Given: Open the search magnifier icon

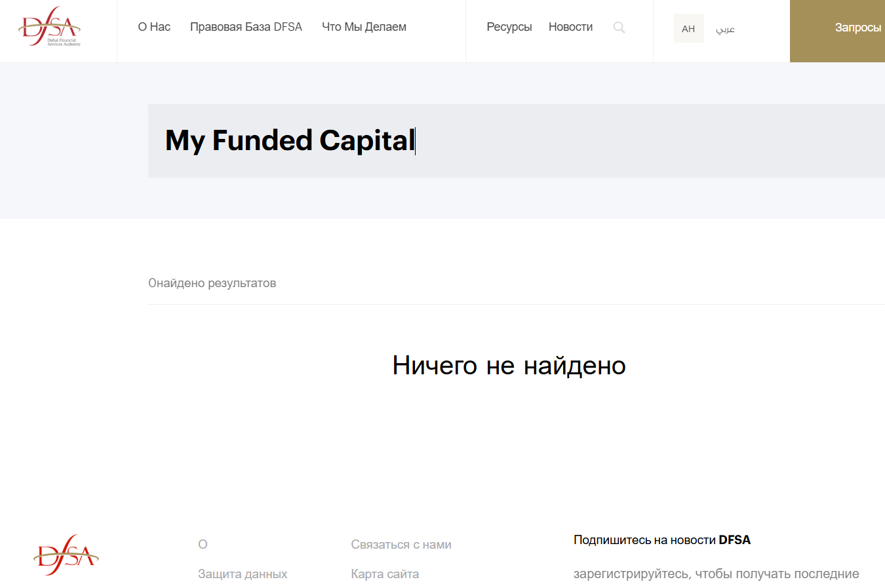Looking at the screenshot, I should point(619,28).
